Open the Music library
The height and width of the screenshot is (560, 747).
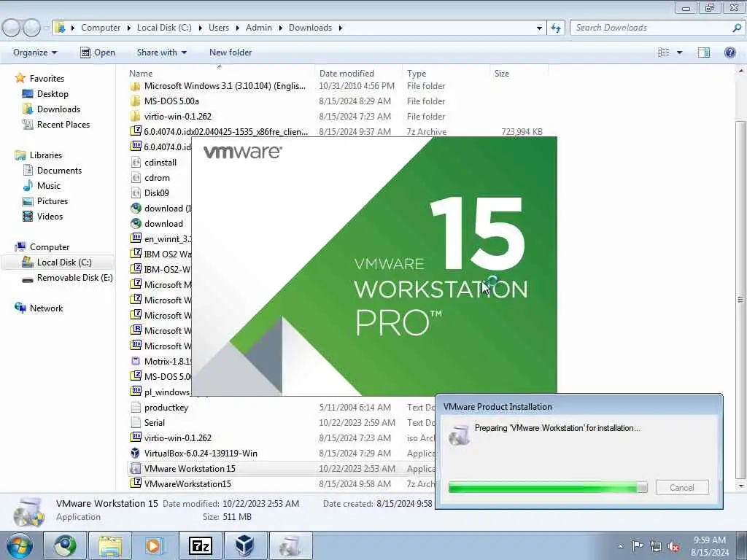[x=49, y=186]
